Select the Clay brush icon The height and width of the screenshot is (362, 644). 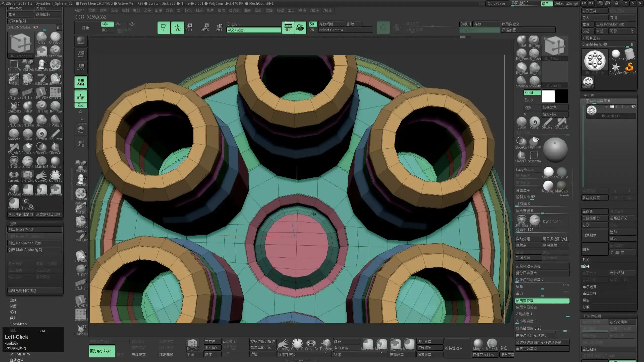[42, 37]
